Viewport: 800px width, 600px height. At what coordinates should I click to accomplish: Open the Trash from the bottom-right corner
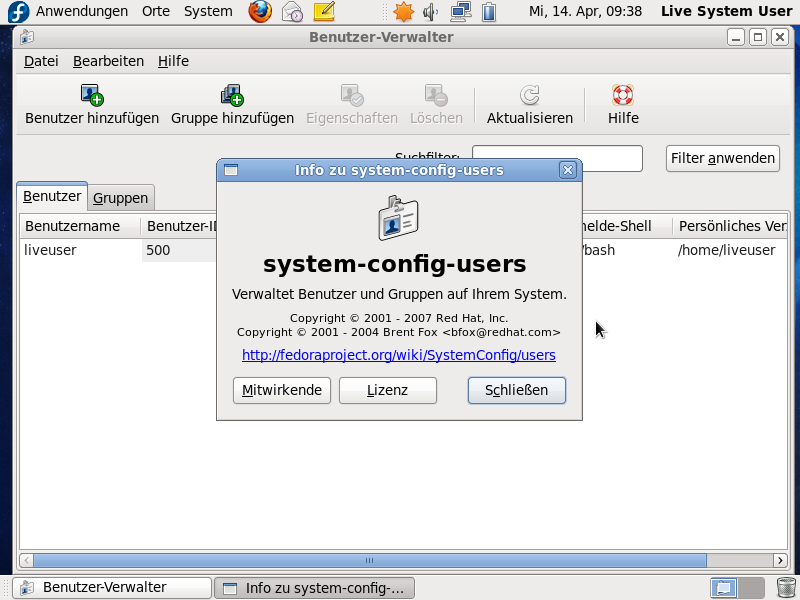785,587
